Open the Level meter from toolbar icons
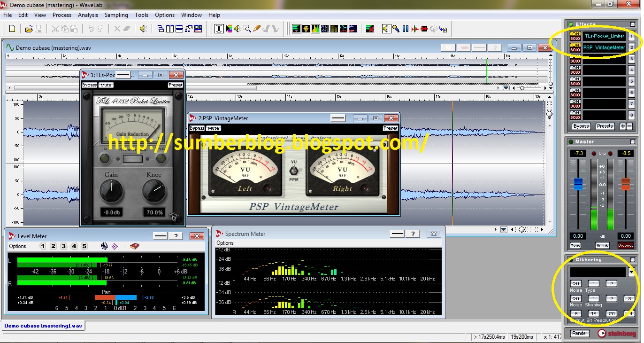This screenshot has height=343, width=644. tap(297, 29)
